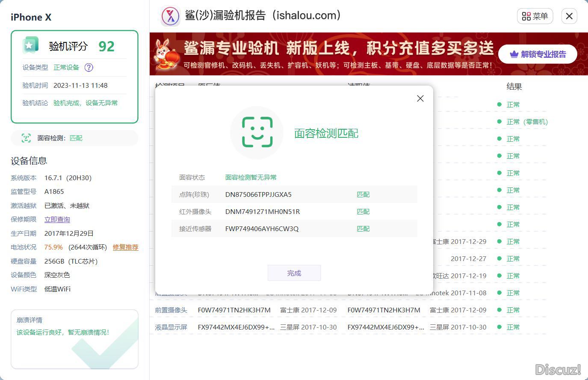Image resolution: width=588 pixels, height=380 pixels.
Task: Click 面容检测匹配 dialog title
Action: point(326,133)
